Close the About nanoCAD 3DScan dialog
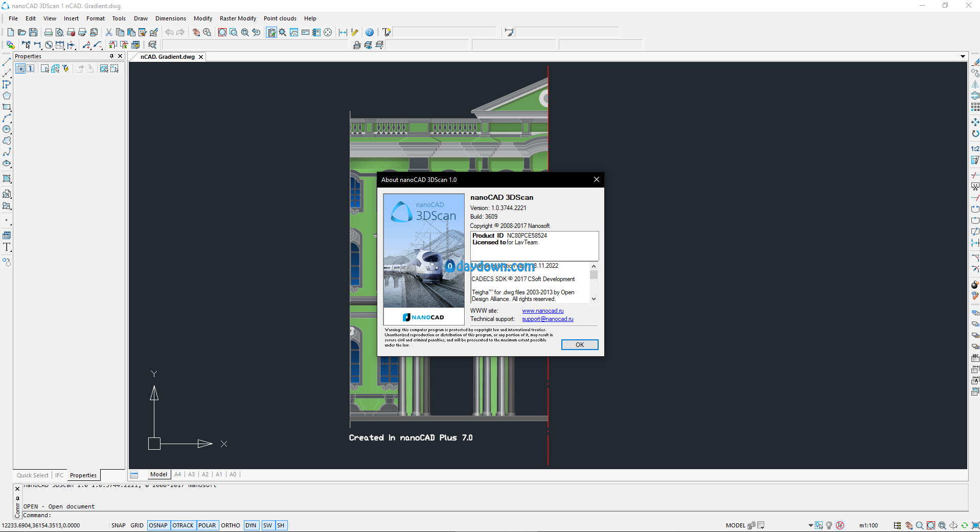Image resolution: width=980 pixels, height=532 pixels. point(596,179)
